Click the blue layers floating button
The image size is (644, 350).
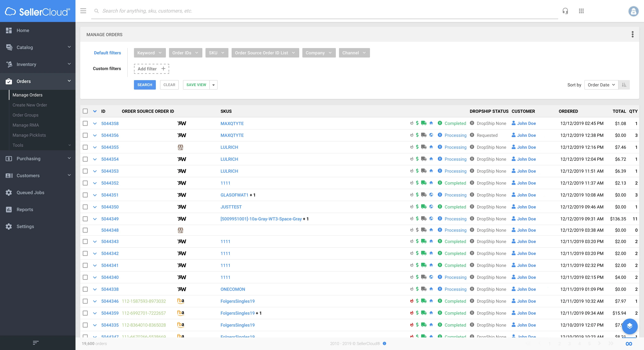pyautogui.click(x=630, y=326)
